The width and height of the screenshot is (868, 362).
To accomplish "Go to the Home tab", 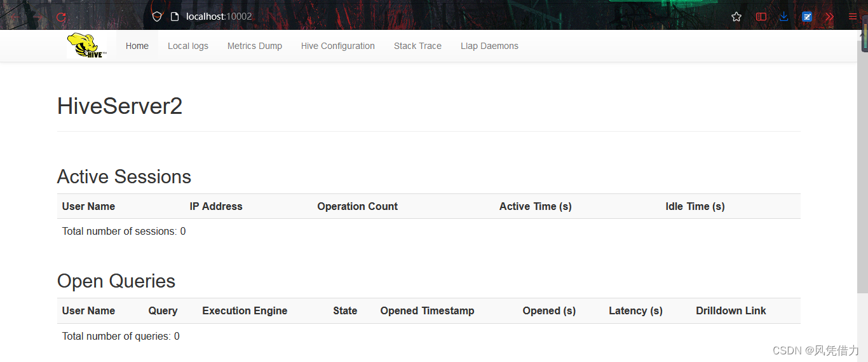I will (x=137, y=46).
